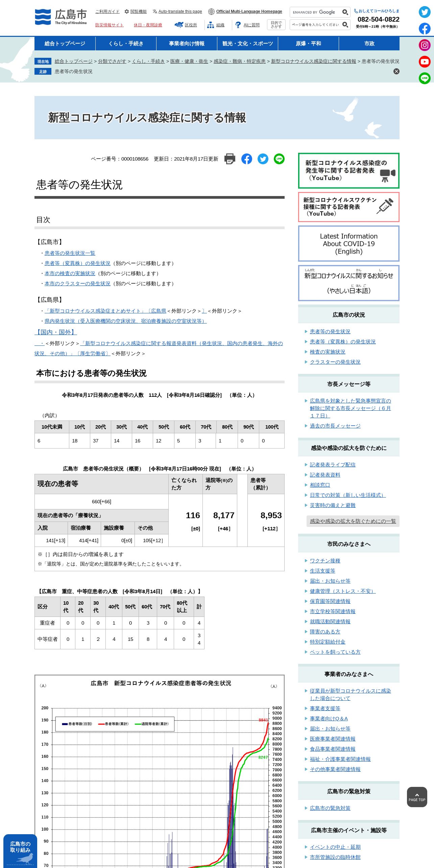Open 広島市の取り組み floating badge
This screenshot has width=434, height=868.
click(20, 851)
